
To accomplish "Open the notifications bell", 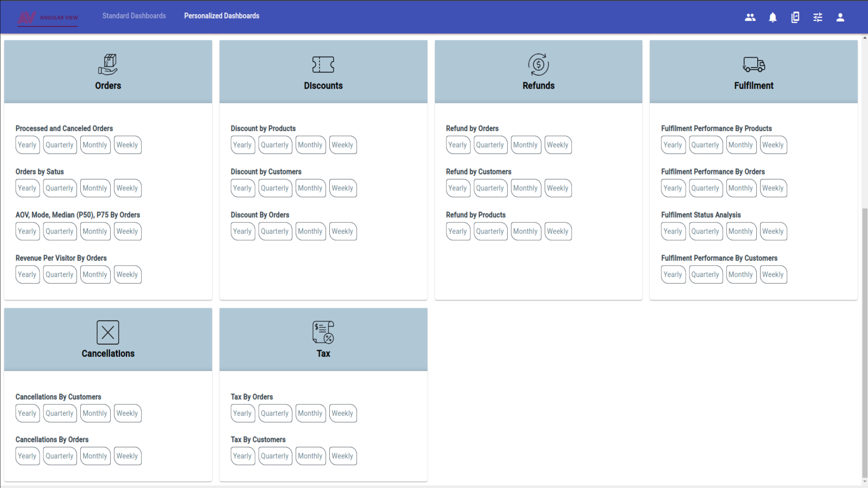I will (773, 17).
